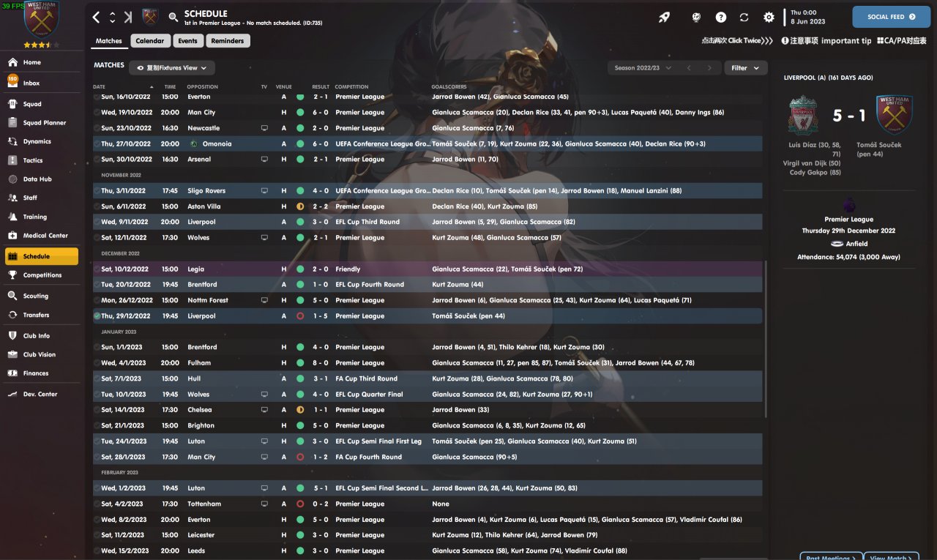937x560 pixels.
Task: Open the 'important tip' notice link
Action: (x=826, y=41)
